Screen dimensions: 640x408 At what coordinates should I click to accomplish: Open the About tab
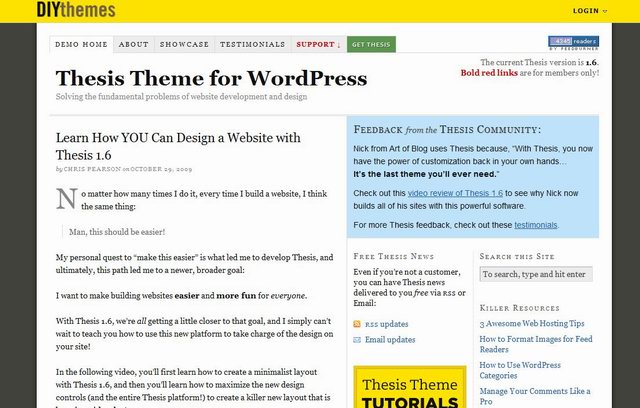tap(133, 44)
